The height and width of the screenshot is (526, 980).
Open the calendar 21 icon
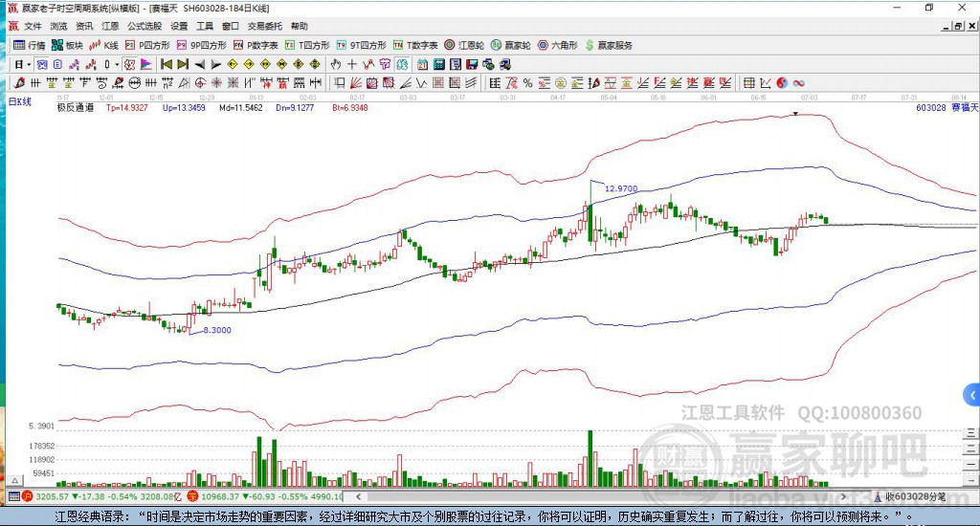click(422, 64)
